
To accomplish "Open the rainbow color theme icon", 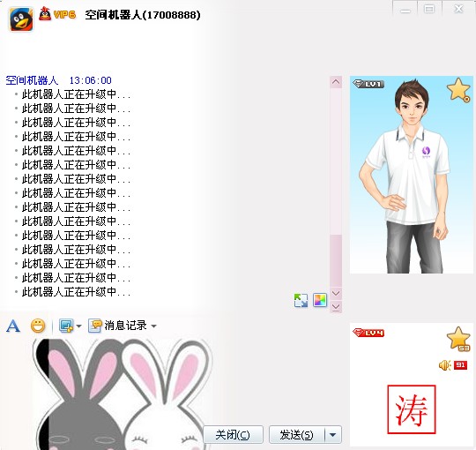I will [320, 300].
